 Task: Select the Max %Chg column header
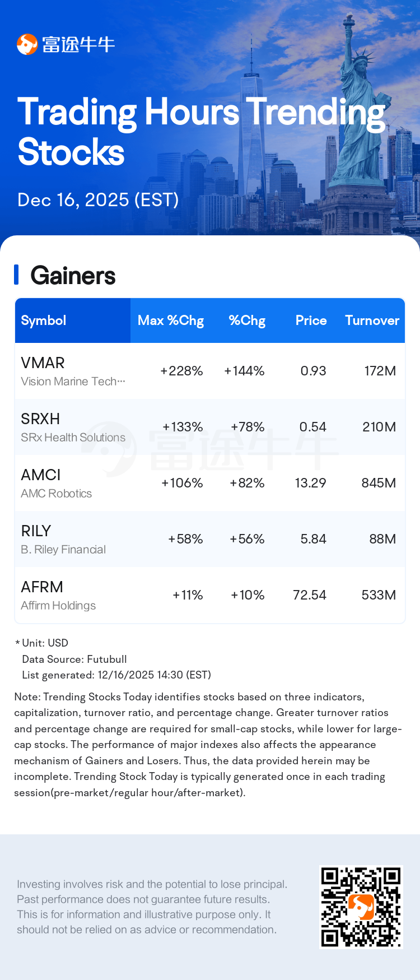point(171,321)
